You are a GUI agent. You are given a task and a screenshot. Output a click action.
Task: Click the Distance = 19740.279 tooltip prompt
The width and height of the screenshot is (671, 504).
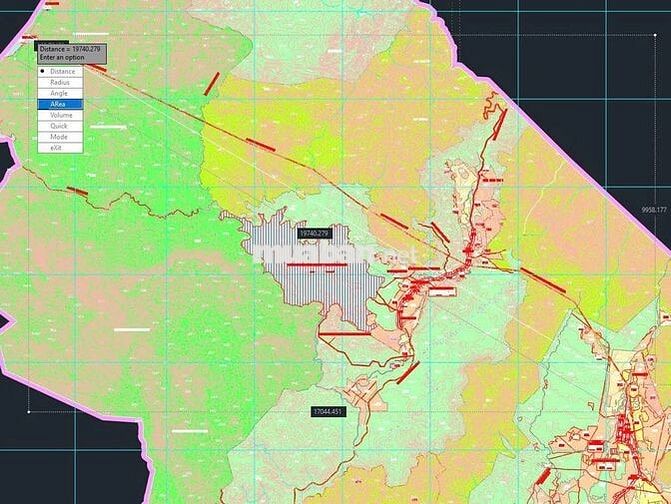click(69, 48)
